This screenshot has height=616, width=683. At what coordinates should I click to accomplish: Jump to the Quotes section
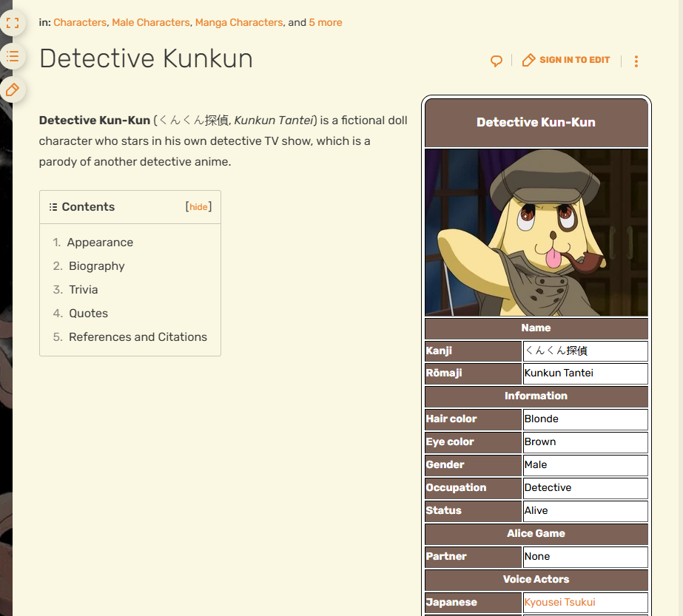(88, 313)
